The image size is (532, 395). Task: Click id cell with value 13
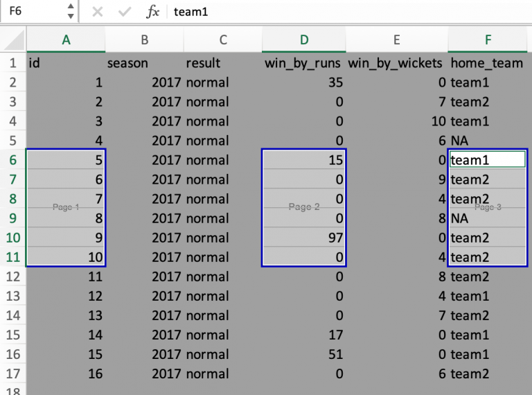(66, 315)
